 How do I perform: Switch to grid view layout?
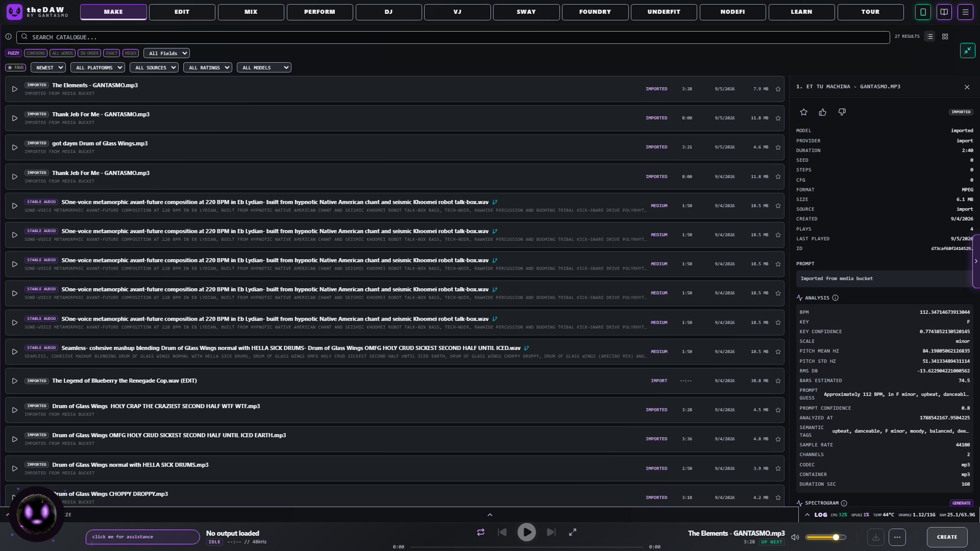(x=945, y=37)
